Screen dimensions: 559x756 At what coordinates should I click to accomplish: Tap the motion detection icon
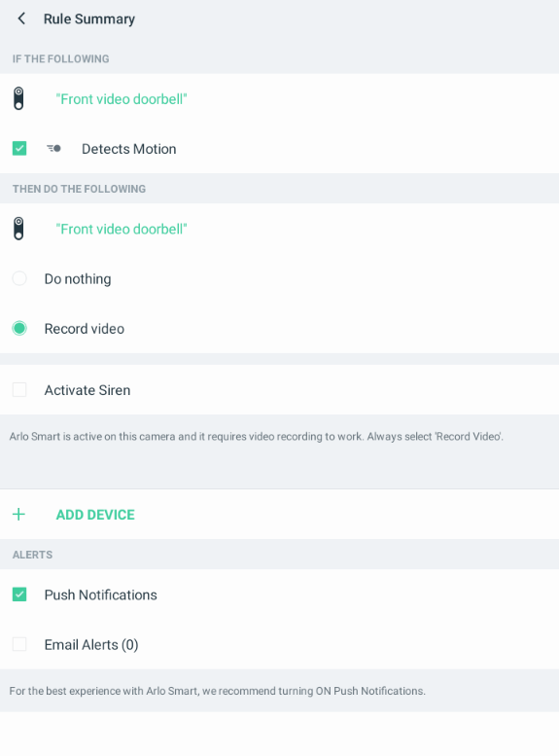(x=54, y=149)
